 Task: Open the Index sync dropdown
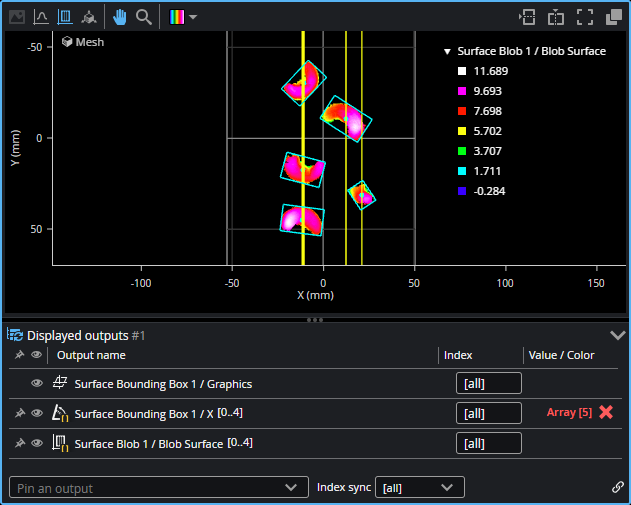point(419,487)
